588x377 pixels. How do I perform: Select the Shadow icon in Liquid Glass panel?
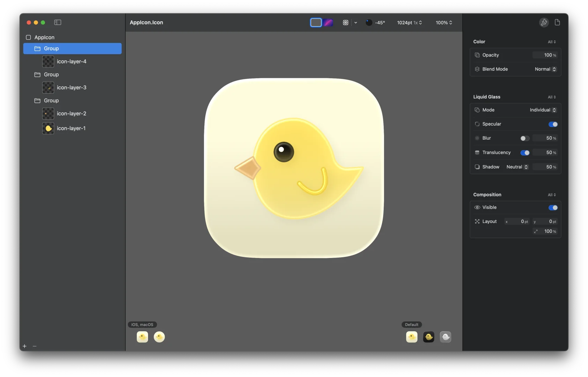coord(477,167)
